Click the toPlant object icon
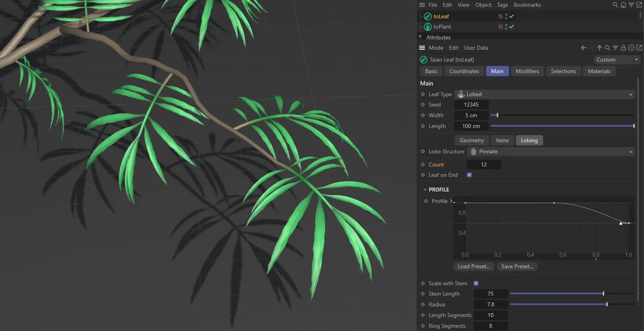644x331 pixels. (x=428, y=27)
